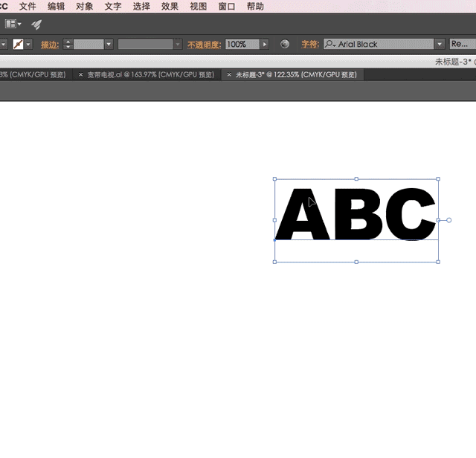Viewport: 476px width, 458px height.
Task: Expand the opacity slider arrow
Action: 265,45
